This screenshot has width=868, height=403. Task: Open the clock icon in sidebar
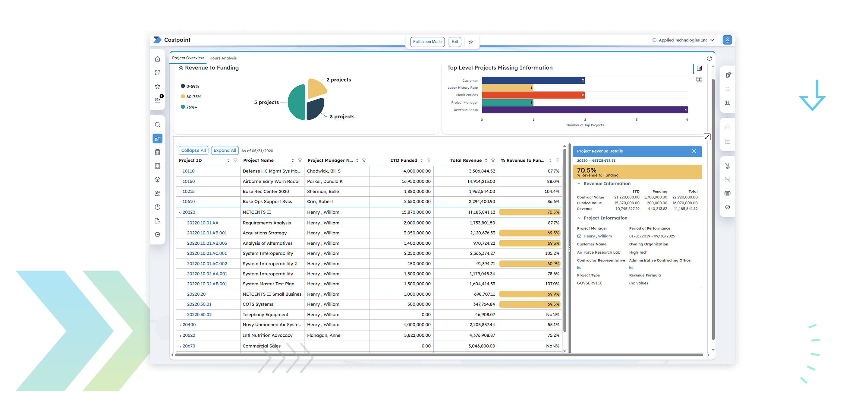pyautogui.click(x=157, y=207)
